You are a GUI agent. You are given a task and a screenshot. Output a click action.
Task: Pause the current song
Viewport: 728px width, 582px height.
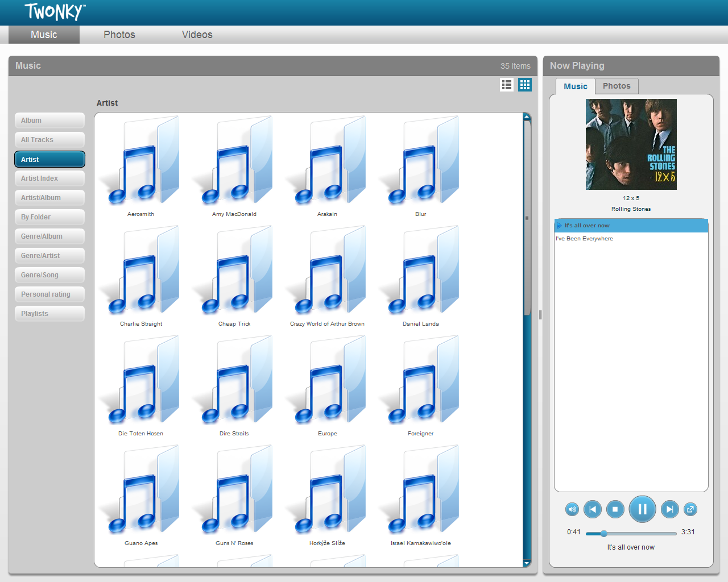[642, 509]
